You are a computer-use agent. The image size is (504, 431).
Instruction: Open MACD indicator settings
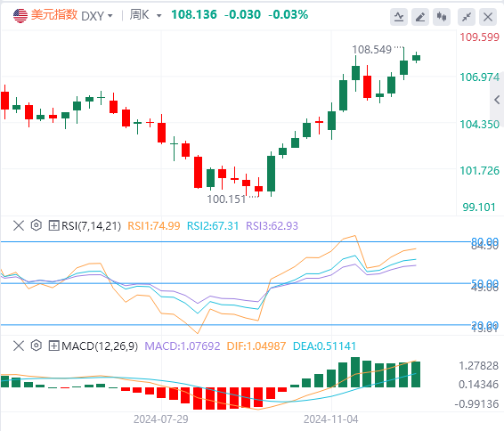tap(37, 346)
